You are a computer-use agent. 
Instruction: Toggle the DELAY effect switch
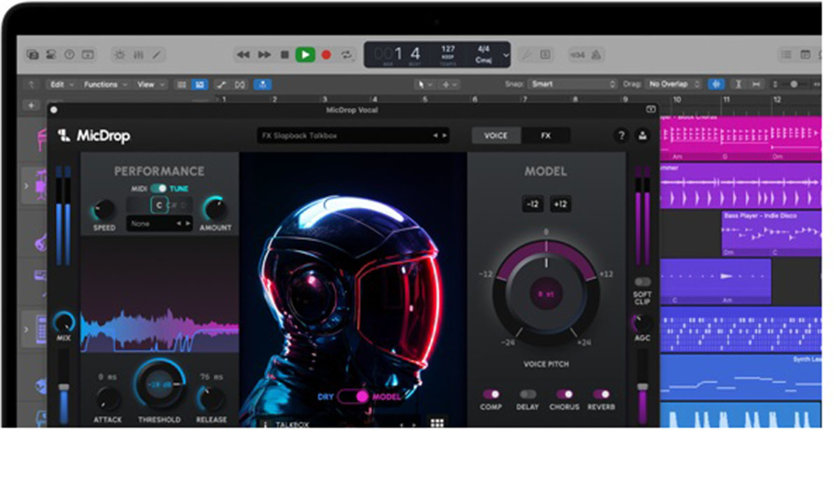pyautogui.click(x=528, y=395)
